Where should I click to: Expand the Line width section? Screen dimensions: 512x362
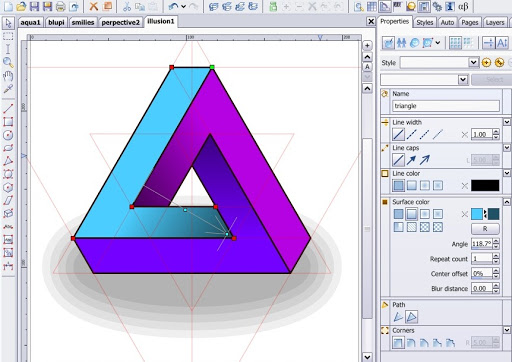507,122
